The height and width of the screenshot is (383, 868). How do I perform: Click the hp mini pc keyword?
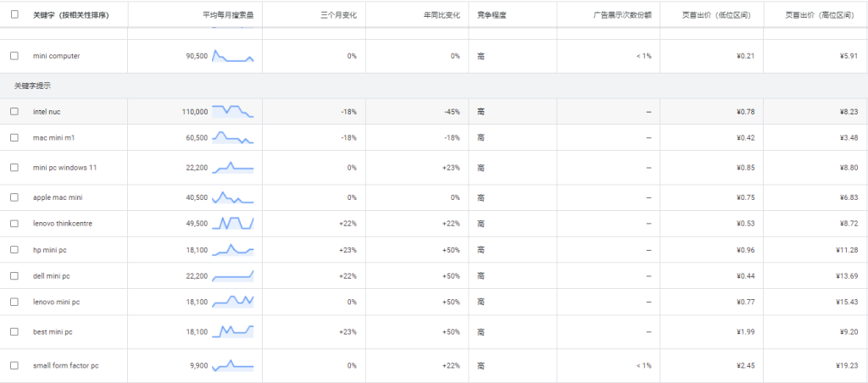click(51, 250)
